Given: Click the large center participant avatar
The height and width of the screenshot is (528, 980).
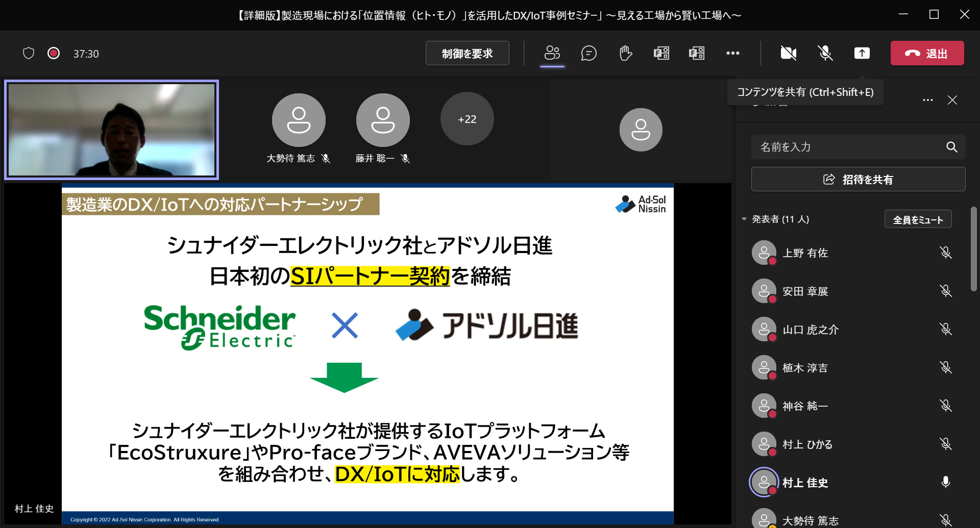Looking at the screenshot, I should tap(641, 130).
